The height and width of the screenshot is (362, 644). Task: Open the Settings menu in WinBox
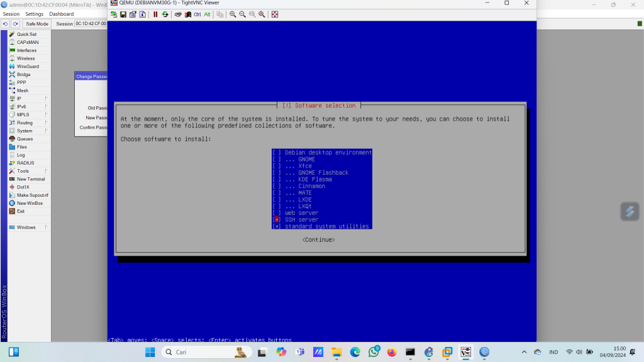pos(34,14)
